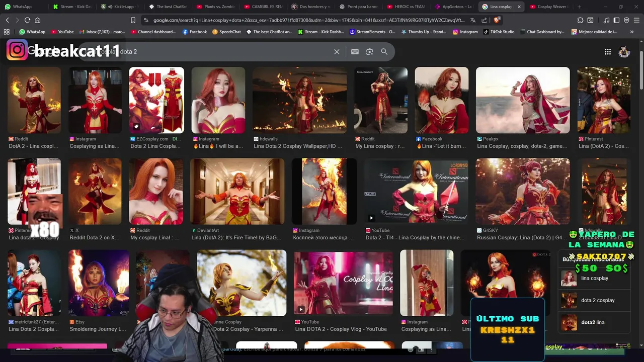Open the YouTube bookmark

point(62,32)
